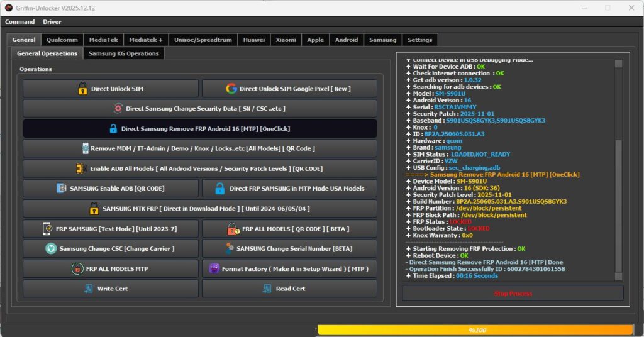Click Direct Unlock SIM button label
The height and width of the screenshot is (337, 644).
[117, 89]
